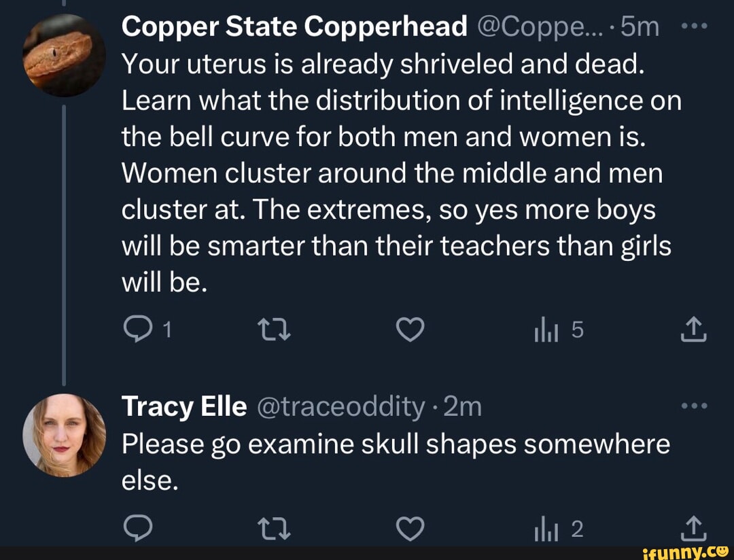Click the 5m timestamp on the first tweet
734x560 pixels.
637,26
